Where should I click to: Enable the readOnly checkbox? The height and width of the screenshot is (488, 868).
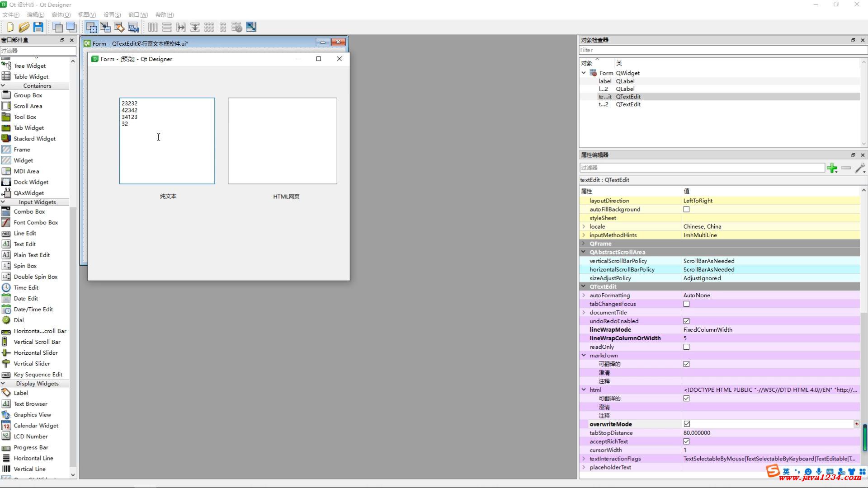(x=686, y=347)
